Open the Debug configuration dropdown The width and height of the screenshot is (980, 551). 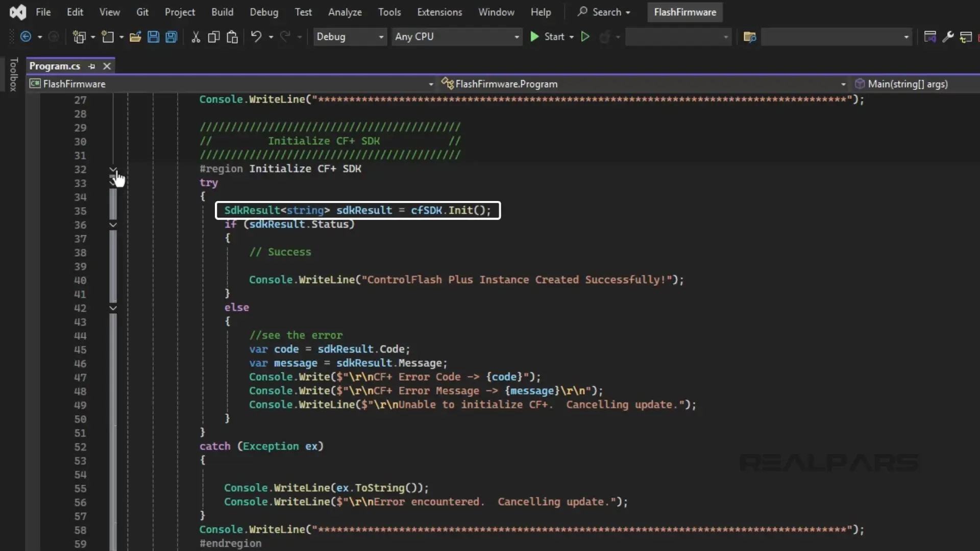click(x=350, y=37)
